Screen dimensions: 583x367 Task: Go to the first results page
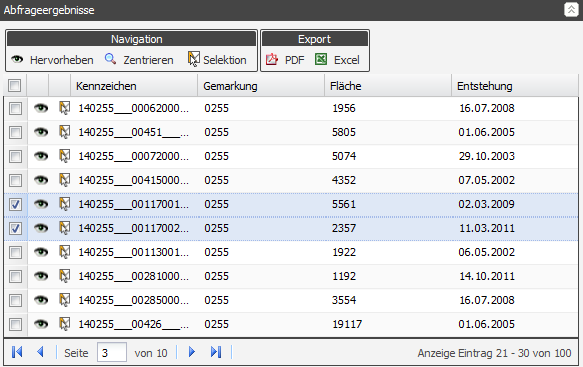[17, 352]
